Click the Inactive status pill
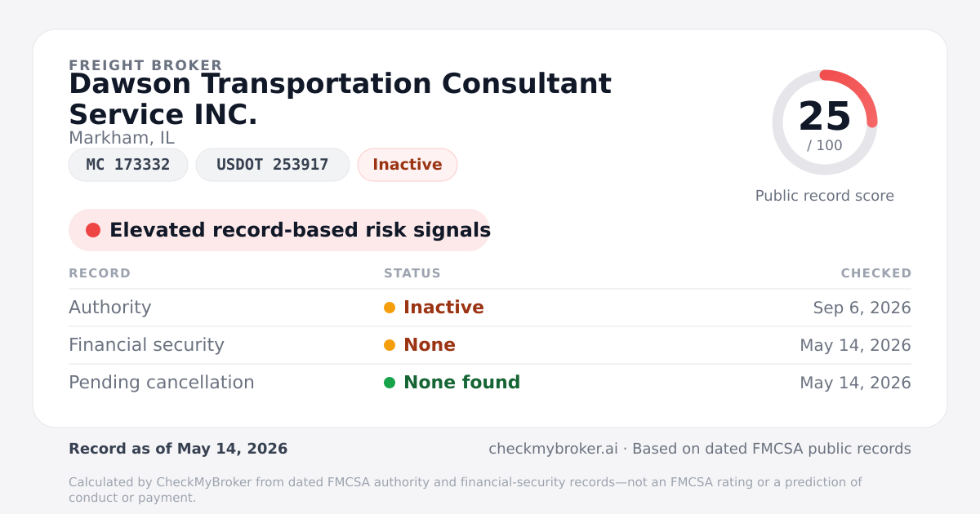This screenshot has width=980, height=514. click(408, 165)
